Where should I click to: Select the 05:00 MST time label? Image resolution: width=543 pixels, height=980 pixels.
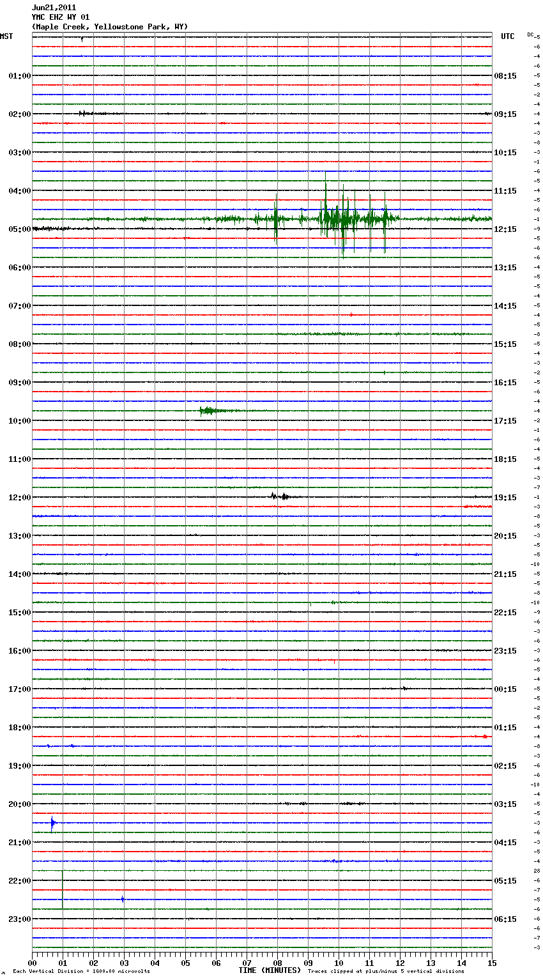coord(20,229)
